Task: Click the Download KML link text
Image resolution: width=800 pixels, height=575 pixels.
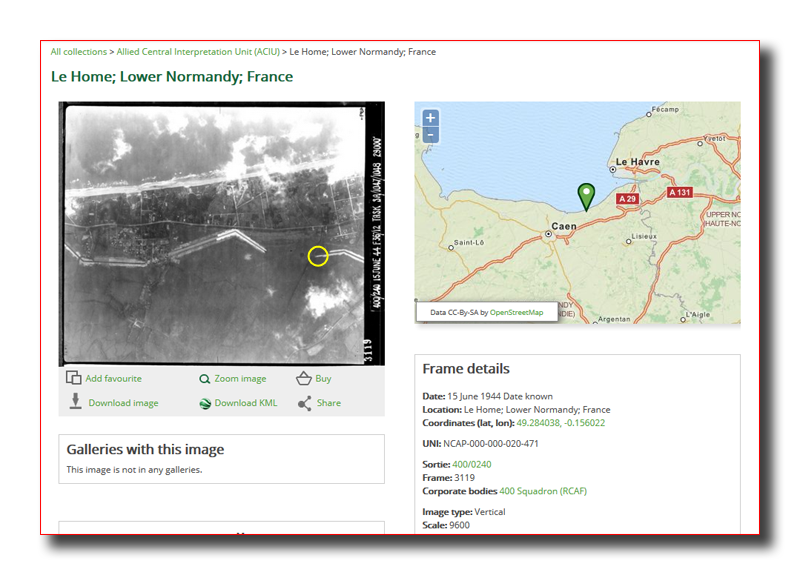Action: pyautogui.click(x=246, y=403)
